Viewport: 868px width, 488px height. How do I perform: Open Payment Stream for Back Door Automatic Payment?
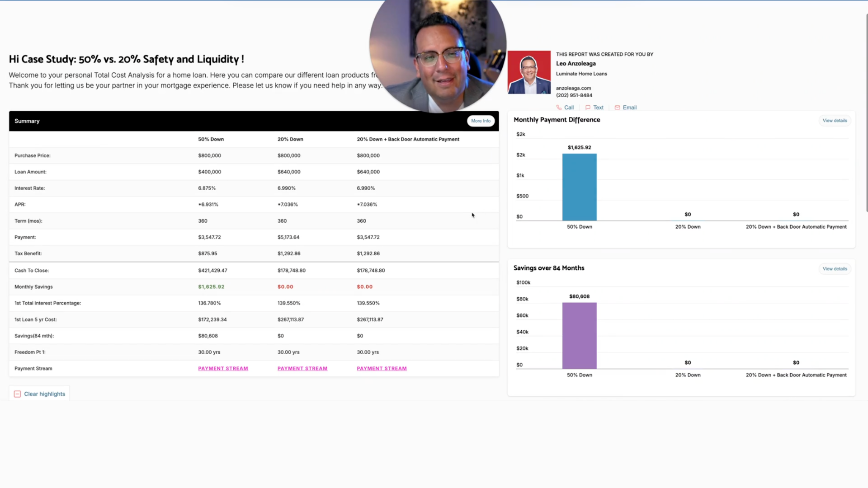tap(382, 369)
